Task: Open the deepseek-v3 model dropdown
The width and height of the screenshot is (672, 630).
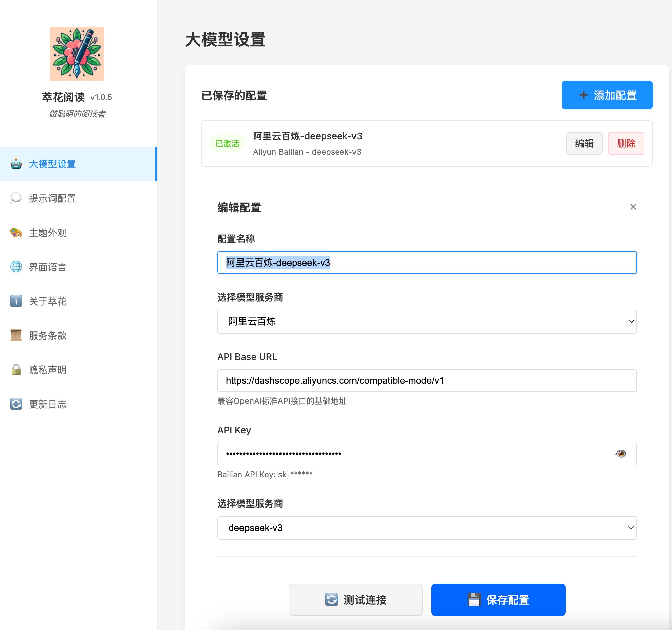Action: coord(426,528)
